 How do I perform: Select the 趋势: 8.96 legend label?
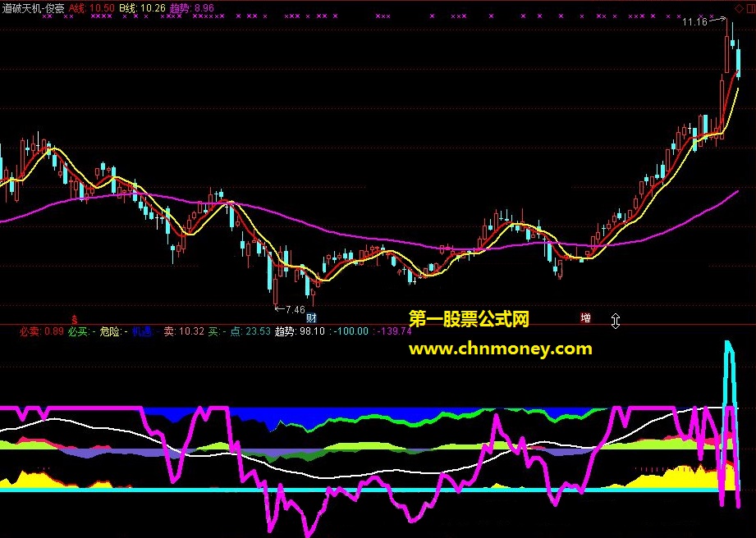pyautogui.click(x=191, y=8)
